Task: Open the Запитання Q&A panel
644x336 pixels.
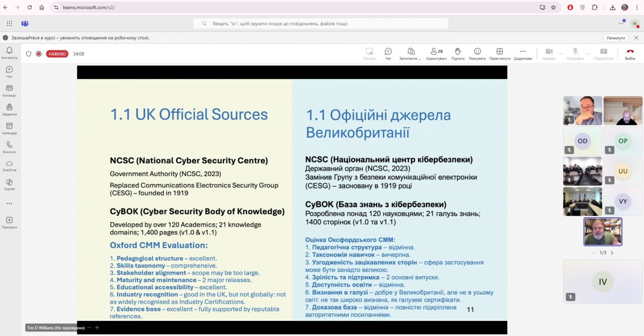Action: [411, 53]
